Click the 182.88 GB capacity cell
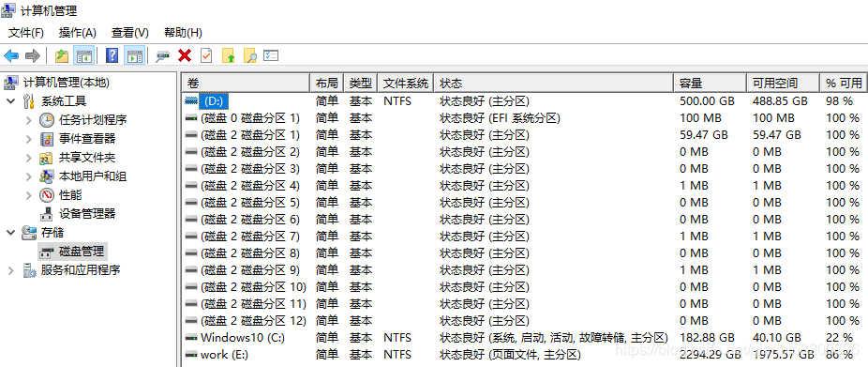Screen dimensions: 868x367 tap(707, 338)
